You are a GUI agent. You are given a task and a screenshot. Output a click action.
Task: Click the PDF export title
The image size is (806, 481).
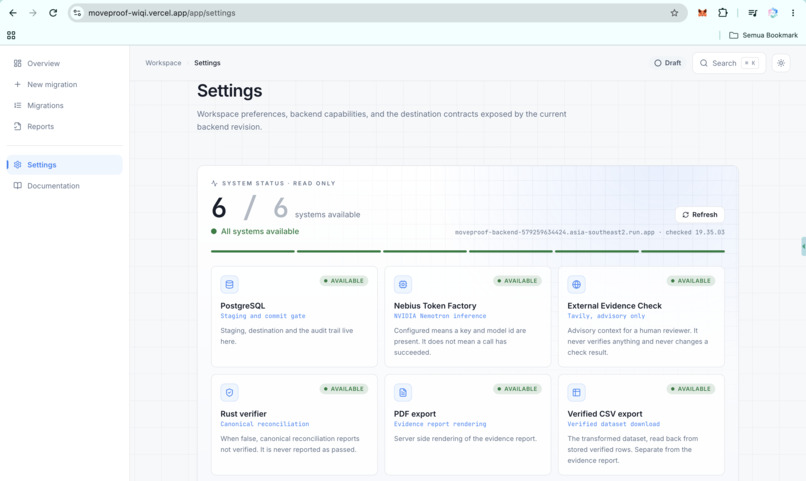tap(414, 413)
